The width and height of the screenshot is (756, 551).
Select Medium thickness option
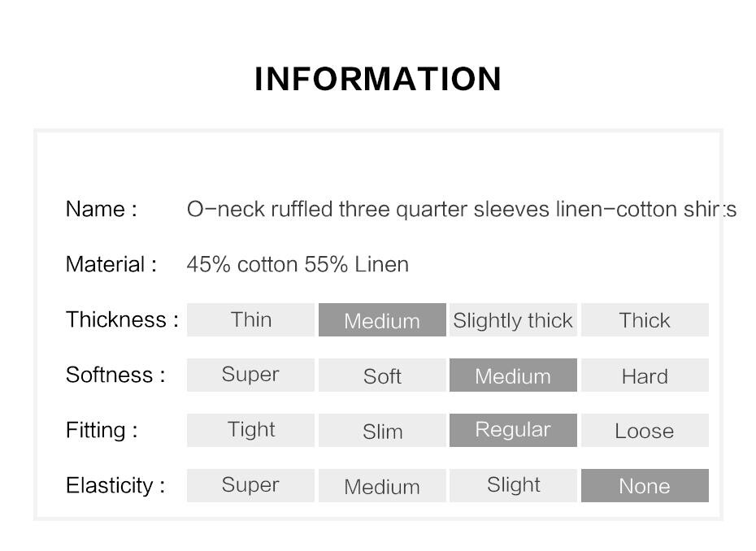[382, 319]
